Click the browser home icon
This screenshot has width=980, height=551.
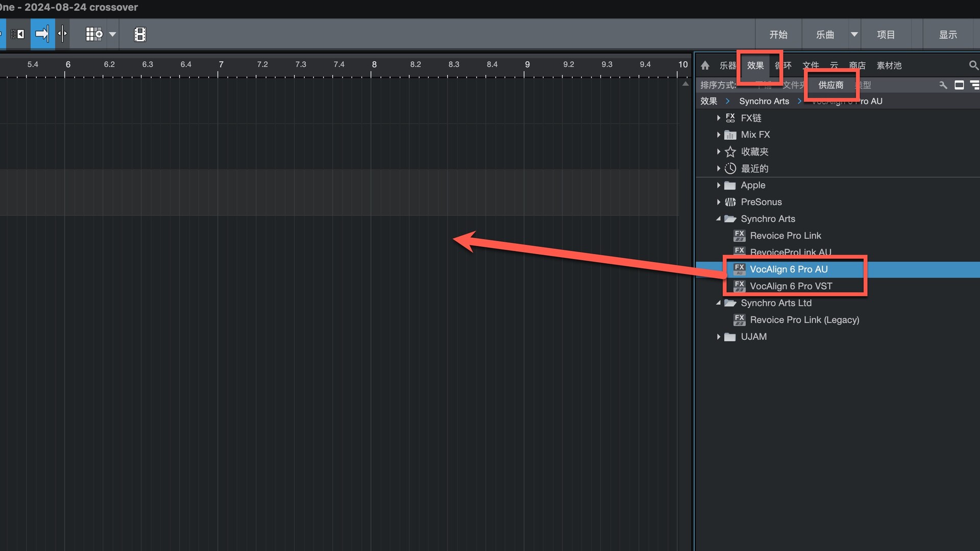705,65
